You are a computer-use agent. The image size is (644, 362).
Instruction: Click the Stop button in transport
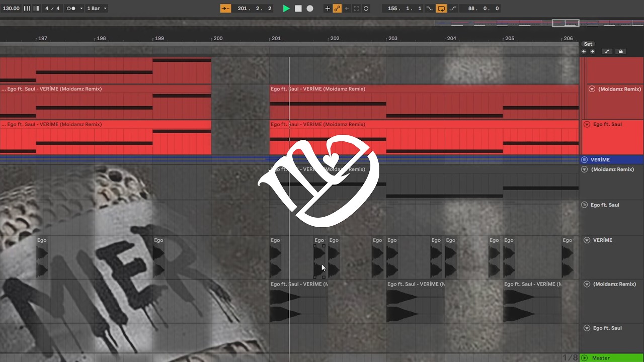pos(298,9)
